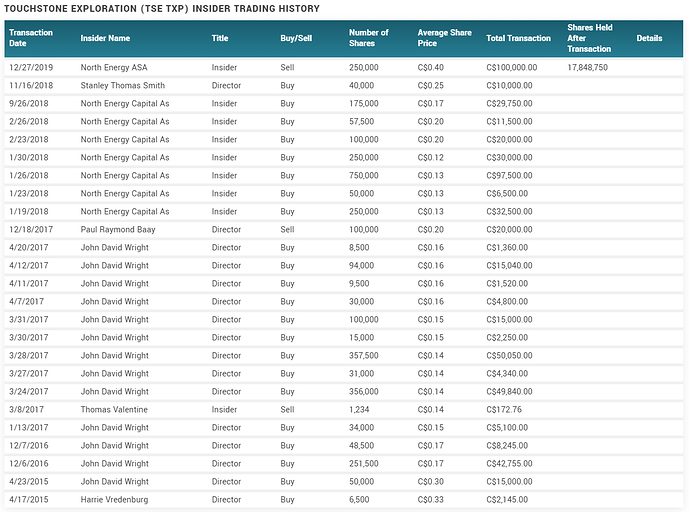Click the 9,500 shares cell
The width and height of the screenshot is (690, 512).
(359, 284)
